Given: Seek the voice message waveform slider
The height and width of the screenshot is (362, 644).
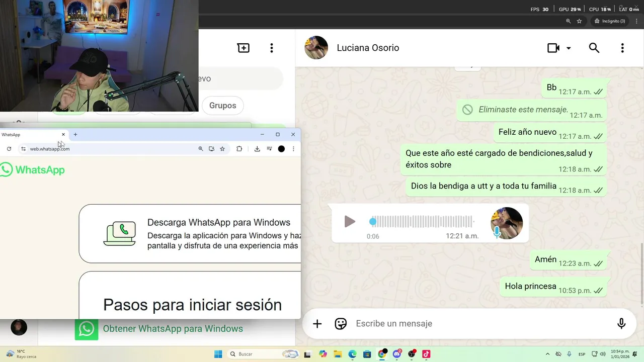Looking at the screenshot, I should (x=422, y=221).
